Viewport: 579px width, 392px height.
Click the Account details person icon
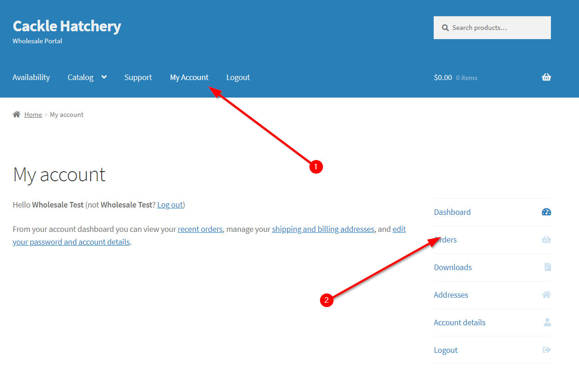(547, 323)
